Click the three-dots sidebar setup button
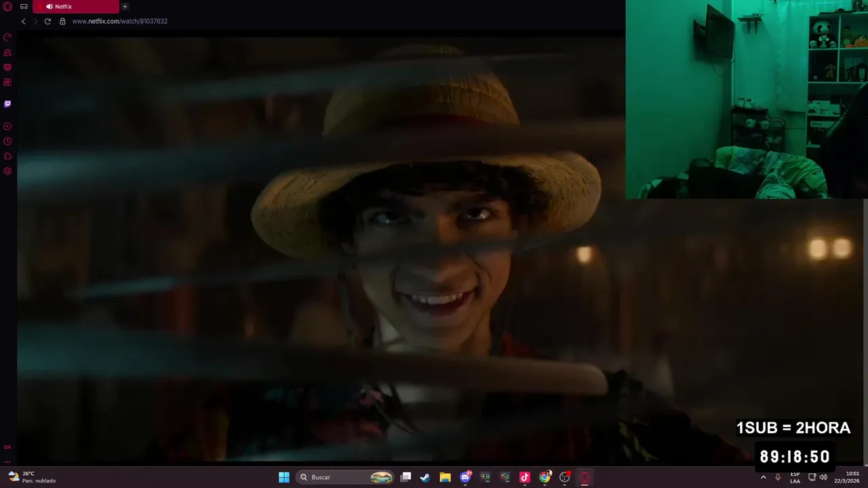The height and width of the screenshot is (488, 868). click(7, 461)
